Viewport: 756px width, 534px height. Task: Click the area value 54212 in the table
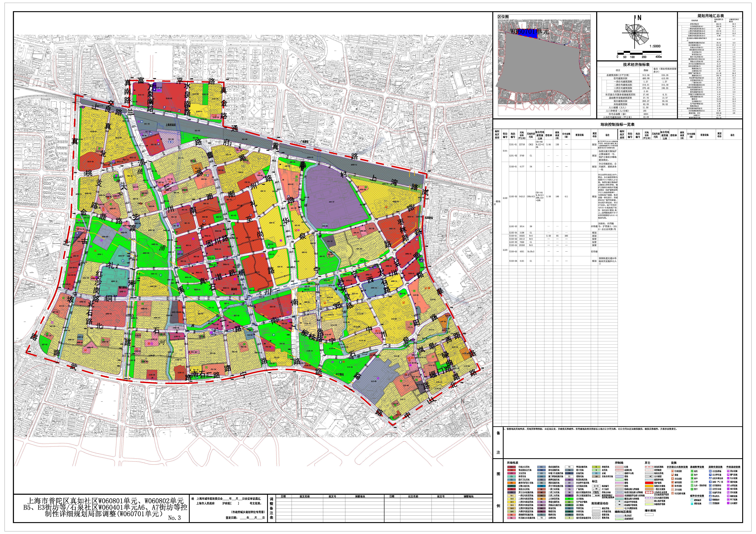tap(522, 197)
